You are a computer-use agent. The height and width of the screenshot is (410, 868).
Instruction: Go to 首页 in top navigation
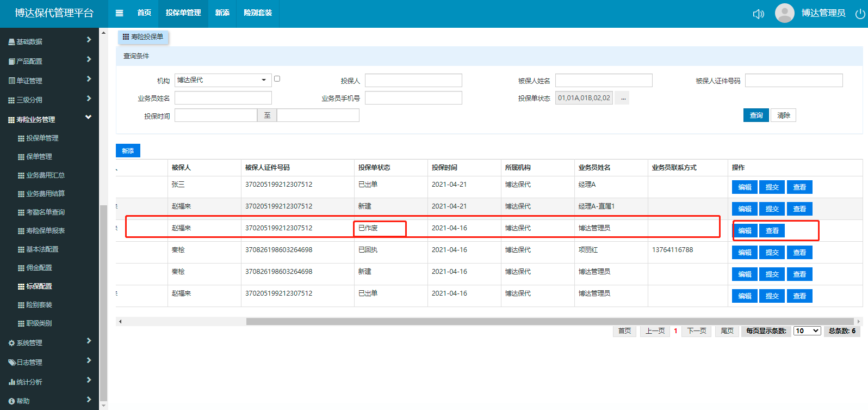tap(144, 13)
